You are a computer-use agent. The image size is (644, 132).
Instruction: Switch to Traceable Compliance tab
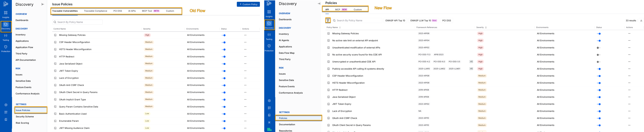pos(95,11)
